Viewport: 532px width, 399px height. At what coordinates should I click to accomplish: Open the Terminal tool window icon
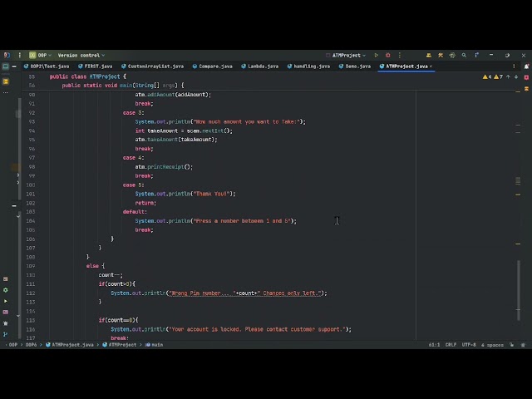tap(6, 279)
